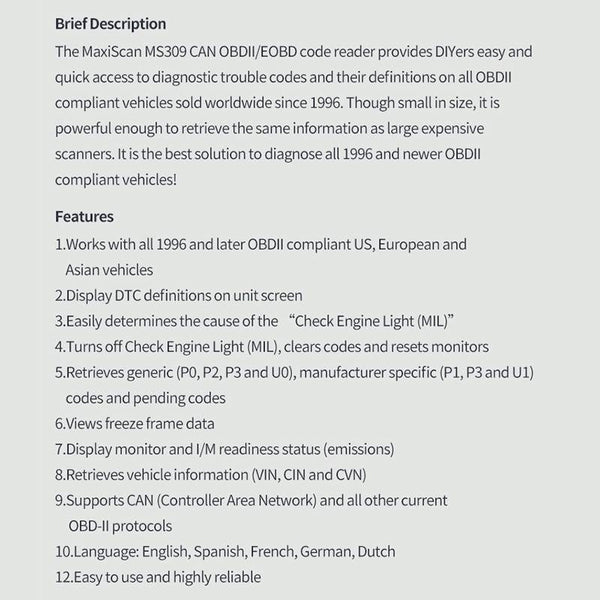
Task: Click the "Brief Description" heading
Action: (x=110, y=23)
